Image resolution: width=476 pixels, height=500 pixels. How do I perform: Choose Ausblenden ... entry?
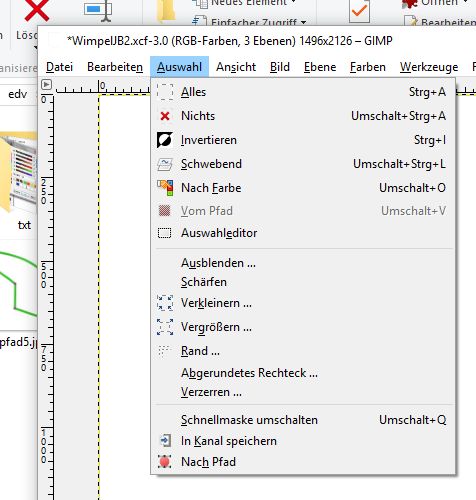coord(303,263)
